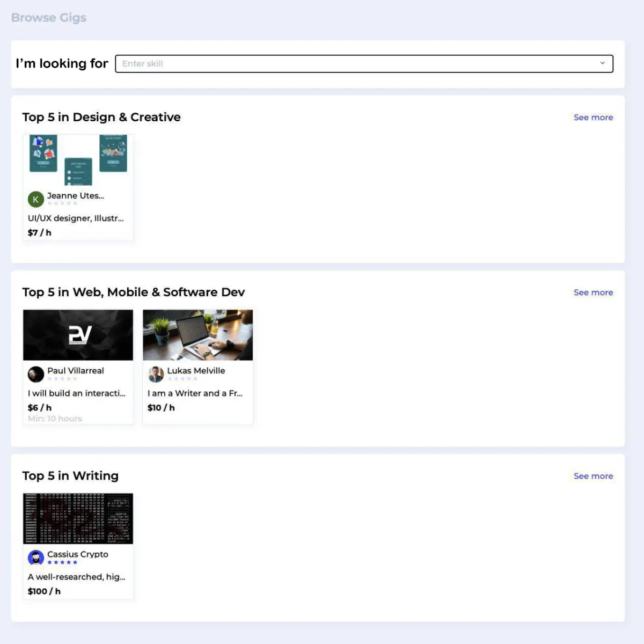The image size is (644, 644).
Task: Open Cassius Crypto profile name
Action: tap(78, 554)
